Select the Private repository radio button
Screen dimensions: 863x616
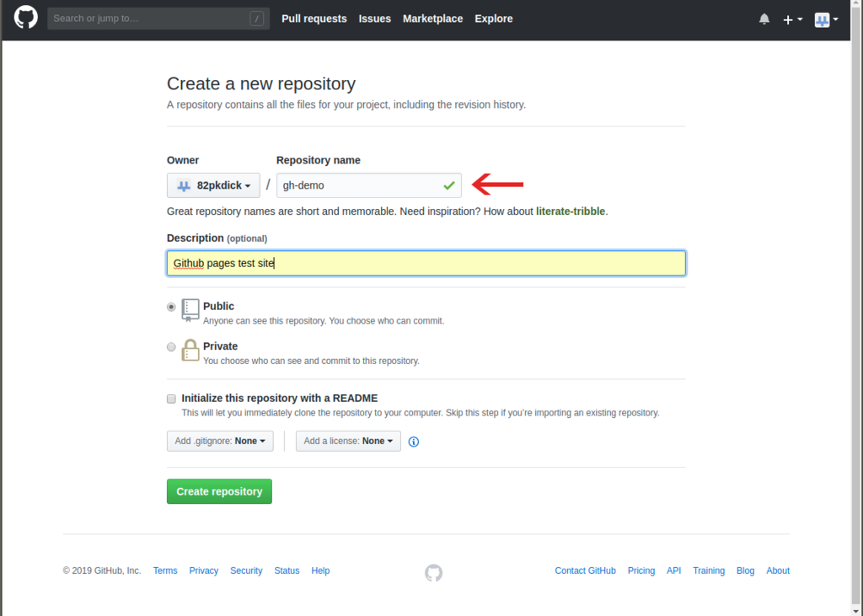pos(171,346)
